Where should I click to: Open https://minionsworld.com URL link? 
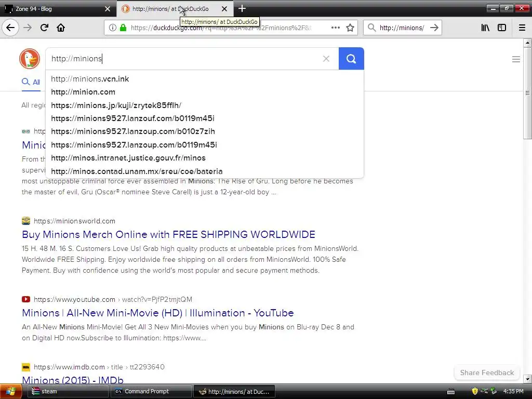(75, 221)
